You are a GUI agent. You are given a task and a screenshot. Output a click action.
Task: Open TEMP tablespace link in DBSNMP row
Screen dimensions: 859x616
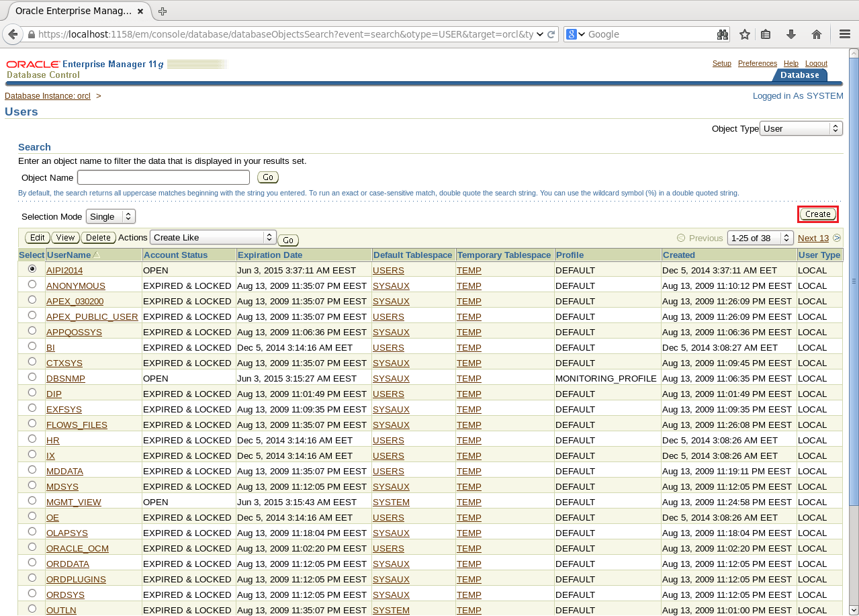[x=469, y=378]
